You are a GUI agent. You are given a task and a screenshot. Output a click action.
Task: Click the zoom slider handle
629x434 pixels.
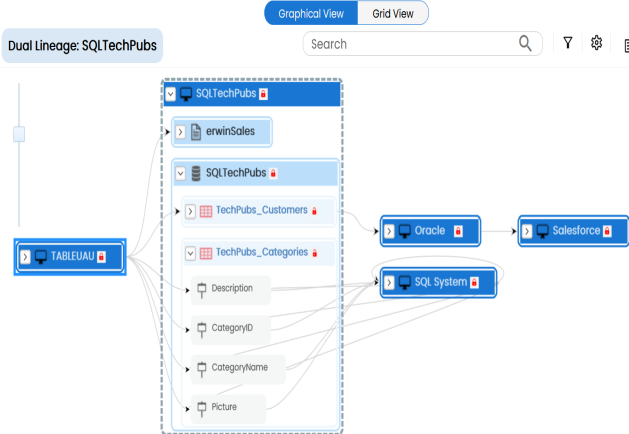tap(18, 134)
